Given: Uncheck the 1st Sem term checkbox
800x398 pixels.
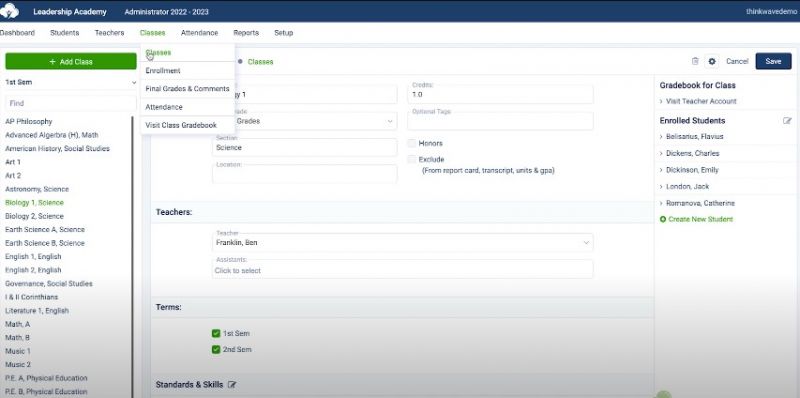Looking at the screenshot, I should pos(216,333).
